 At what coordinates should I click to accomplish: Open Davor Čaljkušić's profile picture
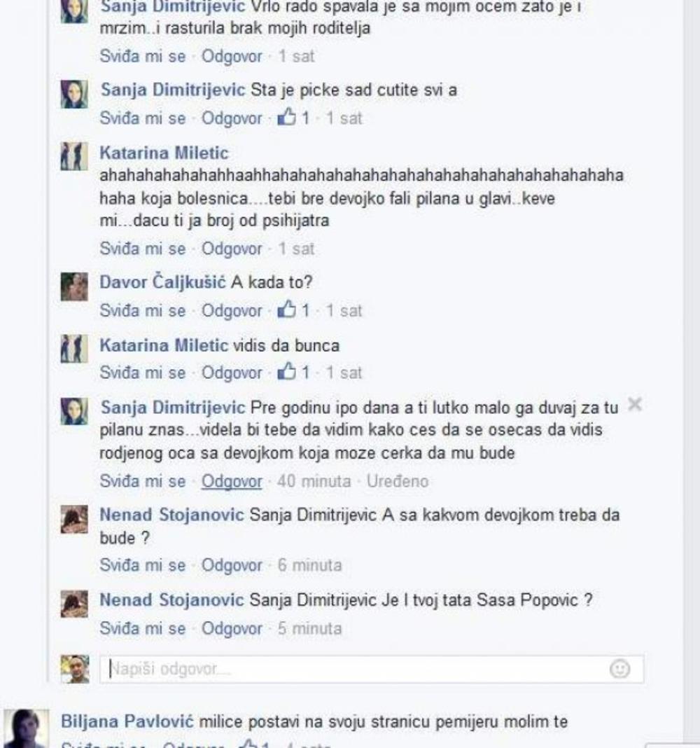(x=74, y=286)
